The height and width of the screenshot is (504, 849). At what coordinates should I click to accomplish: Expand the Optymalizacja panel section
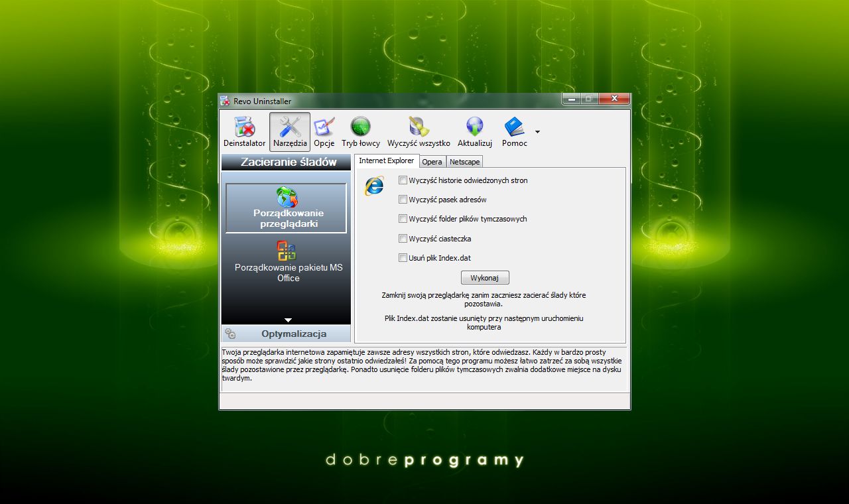point(286,334)
